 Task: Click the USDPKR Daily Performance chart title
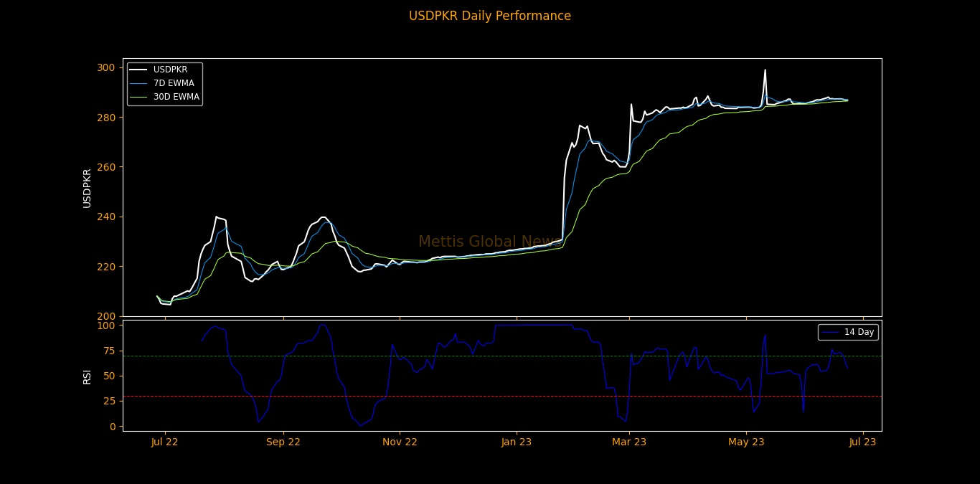tap(490, 16)
